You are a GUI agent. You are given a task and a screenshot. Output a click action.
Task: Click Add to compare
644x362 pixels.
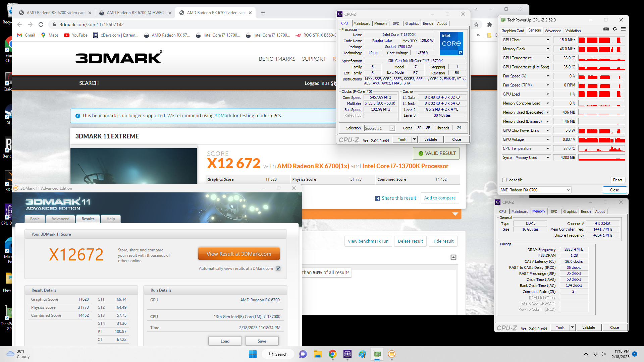pyautogui.click(x=440, y=198)
